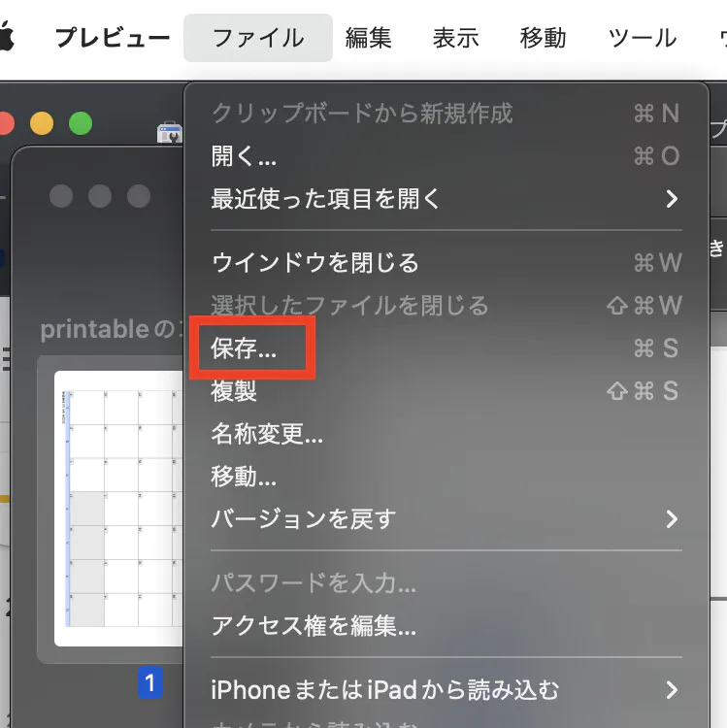Click 保存... to save the document

tap(244, 349)
